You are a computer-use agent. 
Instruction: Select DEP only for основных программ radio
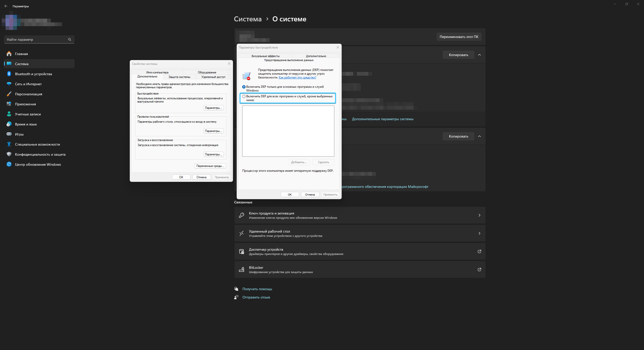coord(244,87)
